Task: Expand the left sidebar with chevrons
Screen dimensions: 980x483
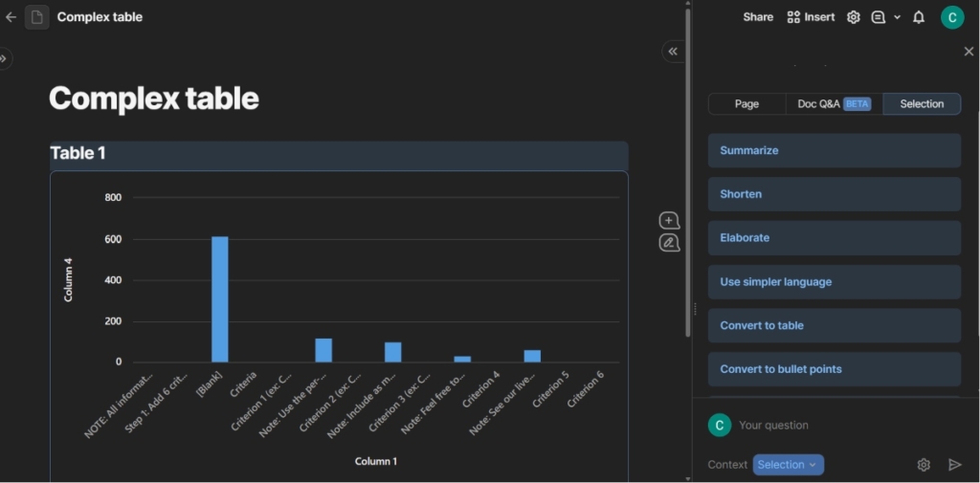Action: [4, 58]
